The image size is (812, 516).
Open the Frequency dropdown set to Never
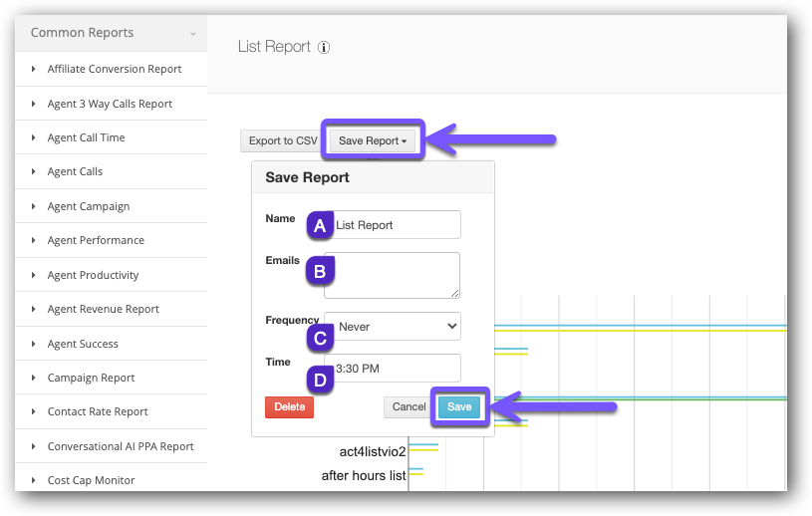pos(393,326)
